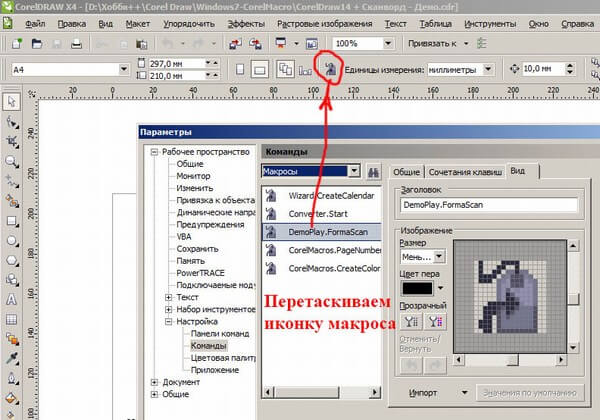Select the Polygon tool
600x420 pixels.
(11, 260)
